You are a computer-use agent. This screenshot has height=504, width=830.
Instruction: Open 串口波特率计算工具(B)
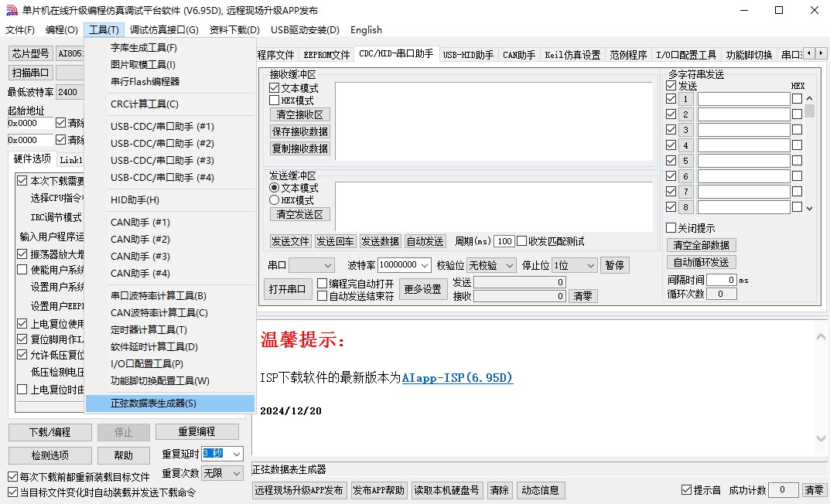click(x=170, y=295)
